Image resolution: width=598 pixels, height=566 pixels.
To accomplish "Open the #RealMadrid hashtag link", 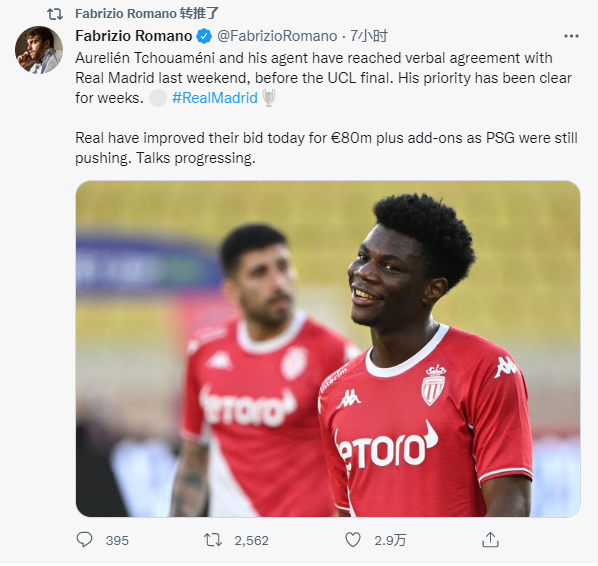I will 215,98.
